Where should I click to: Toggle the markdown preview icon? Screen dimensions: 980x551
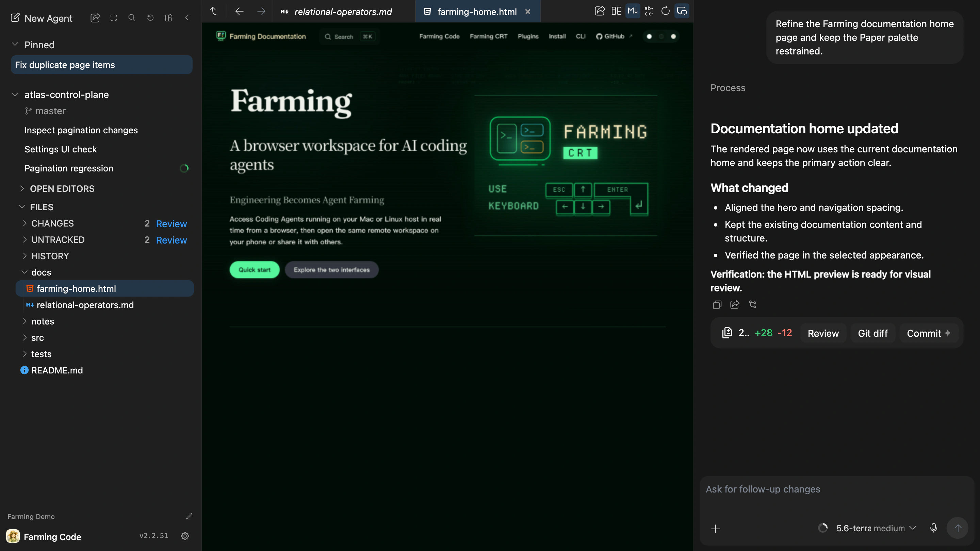click(x=633, y=11)
